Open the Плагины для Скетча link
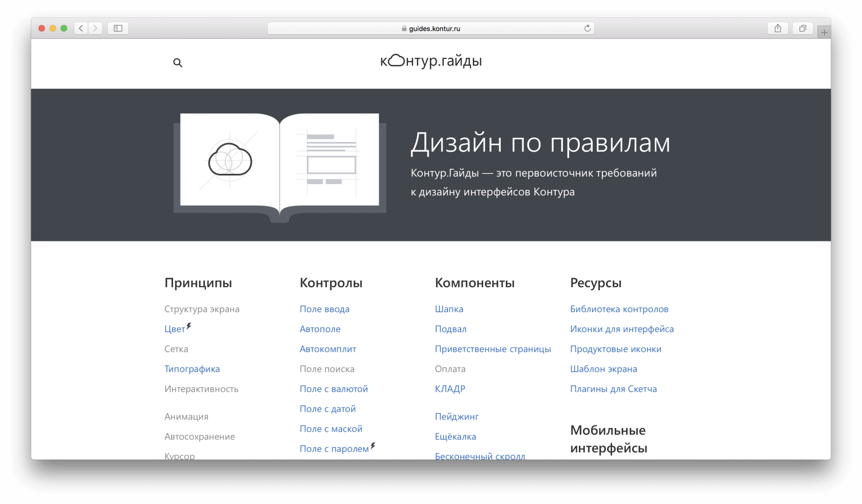 click(x=613, y=389)
